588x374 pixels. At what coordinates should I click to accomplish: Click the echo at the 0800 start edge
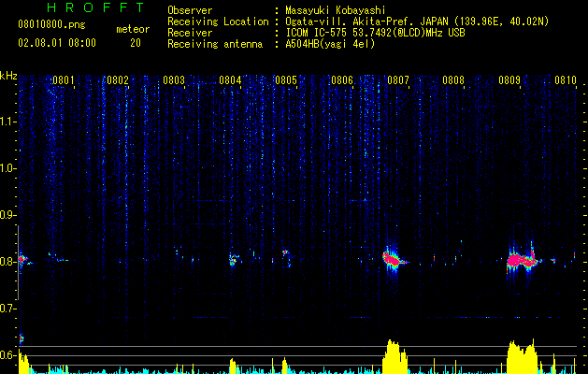(23, 259)
